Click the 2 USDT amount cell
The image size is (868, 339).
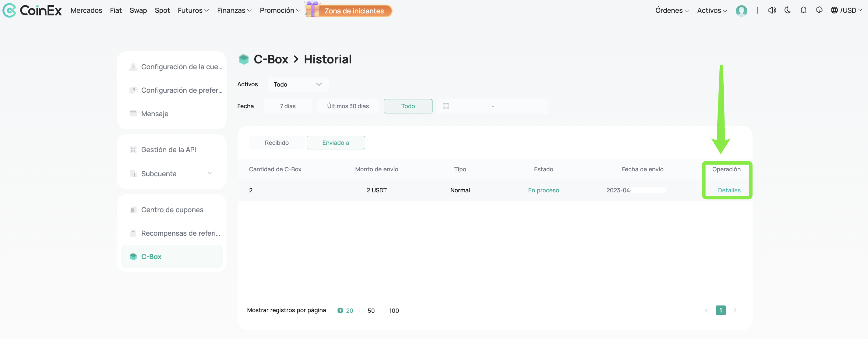pyautogui.click(x=376, y=190)
